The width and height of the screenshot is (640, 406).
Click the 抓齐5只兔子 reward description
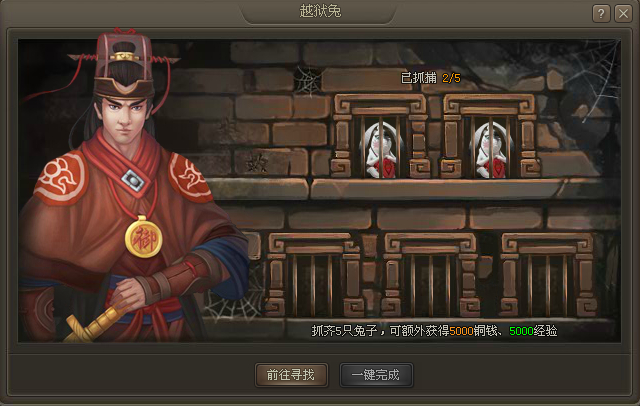pos(434,331)
